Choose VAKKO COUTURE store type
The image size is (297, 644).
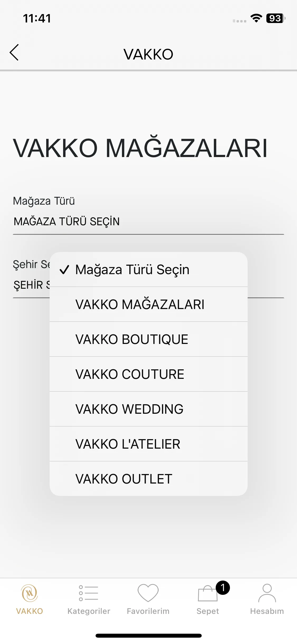tap(149, 374)
